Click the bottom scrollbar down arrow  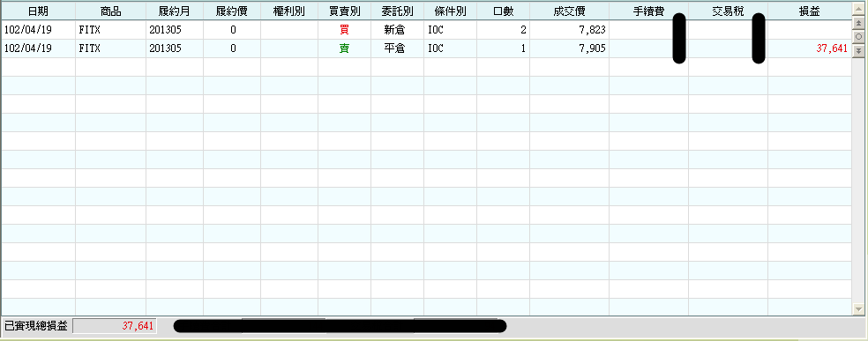pyautogui.click(x=858, y=309)
